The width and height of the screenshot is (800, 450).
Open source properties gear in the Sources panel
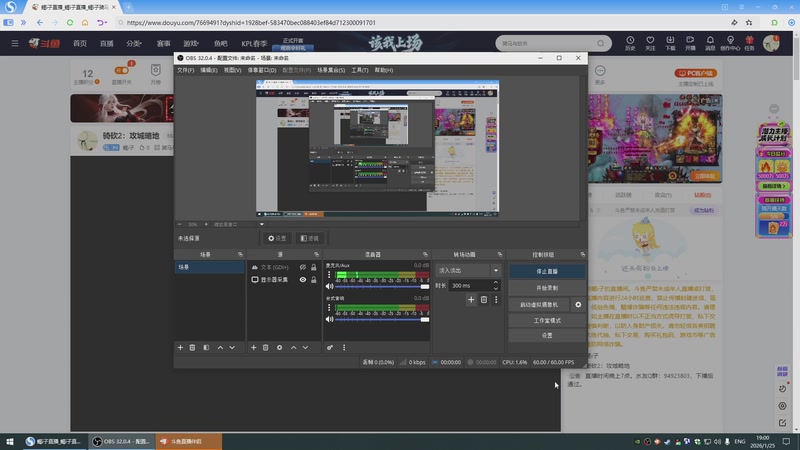click(x=279, y=347)
